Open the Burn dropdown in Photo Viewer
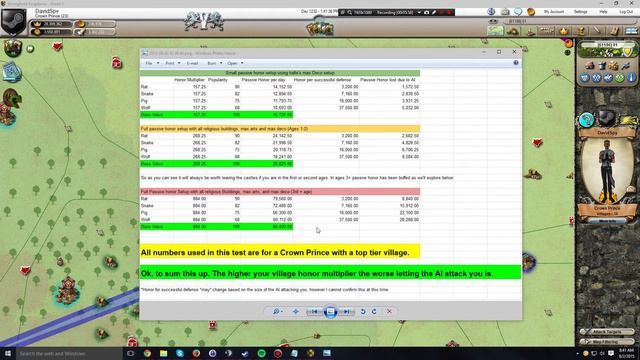 tap(214, 63)
